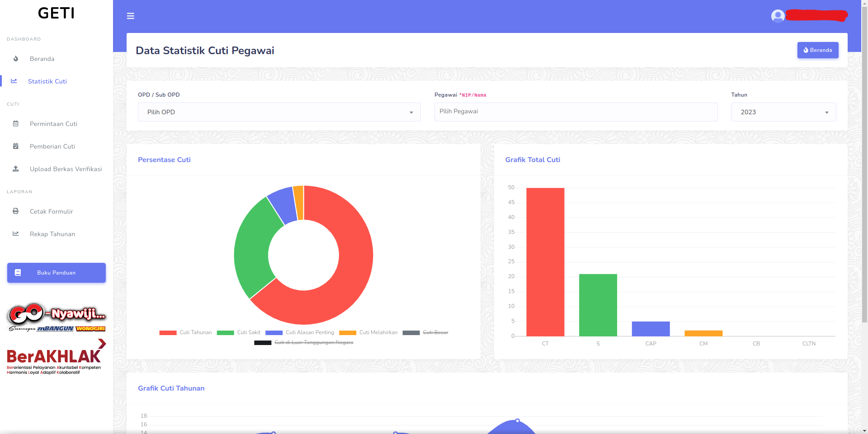Click the Permintaan Cuti calendar icon
This screenshot has height=434, width=868.
point(16,124)
